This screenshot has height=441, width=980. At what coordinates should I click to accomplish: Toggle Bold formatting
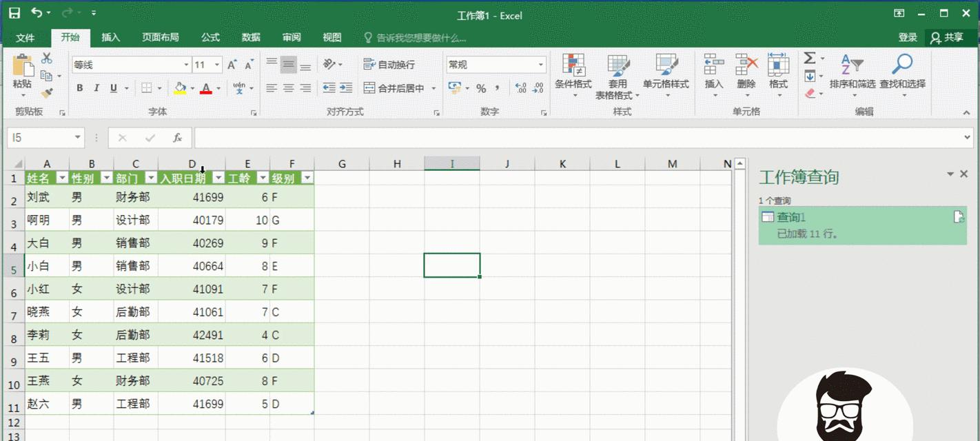coord(80,88)
